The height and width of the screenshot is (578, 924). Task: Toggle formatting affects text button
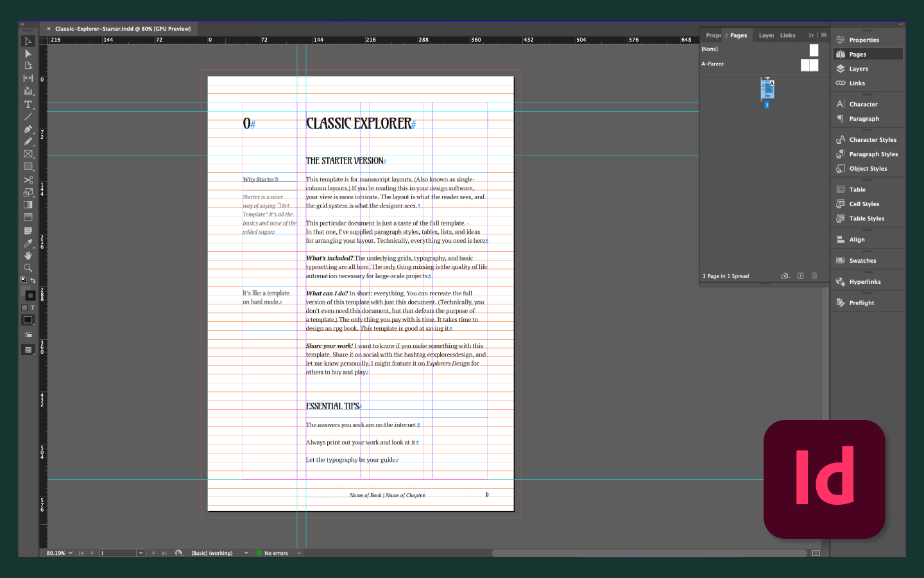(x=33, y=308)
